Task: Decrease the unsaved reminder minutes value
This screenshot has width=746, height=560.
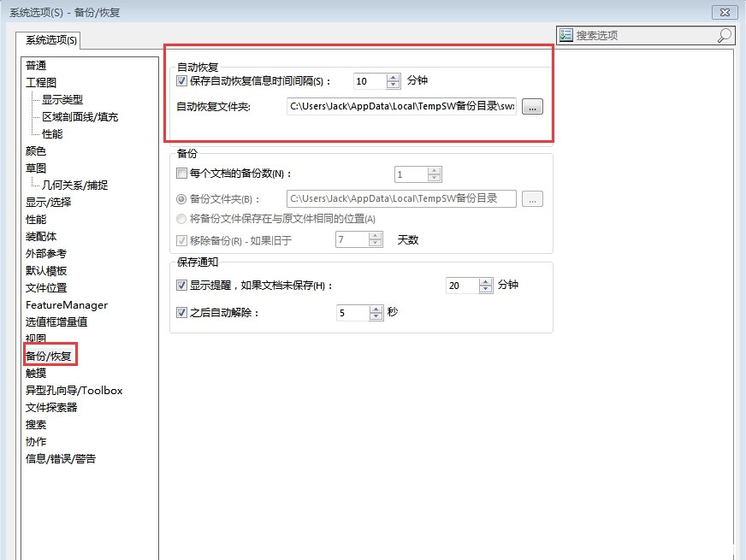Action: [486, 289]
